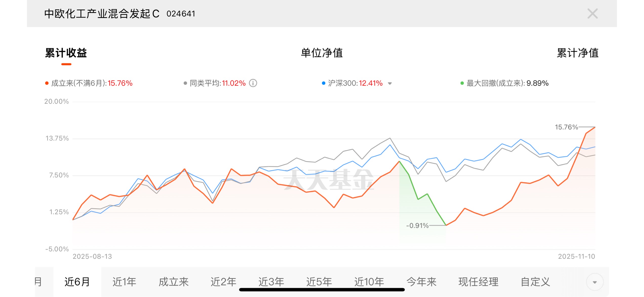Close the fund chart panel
The height and width of the screenshot is (297, 644).
pyautogui.click(x=592, y=14)
